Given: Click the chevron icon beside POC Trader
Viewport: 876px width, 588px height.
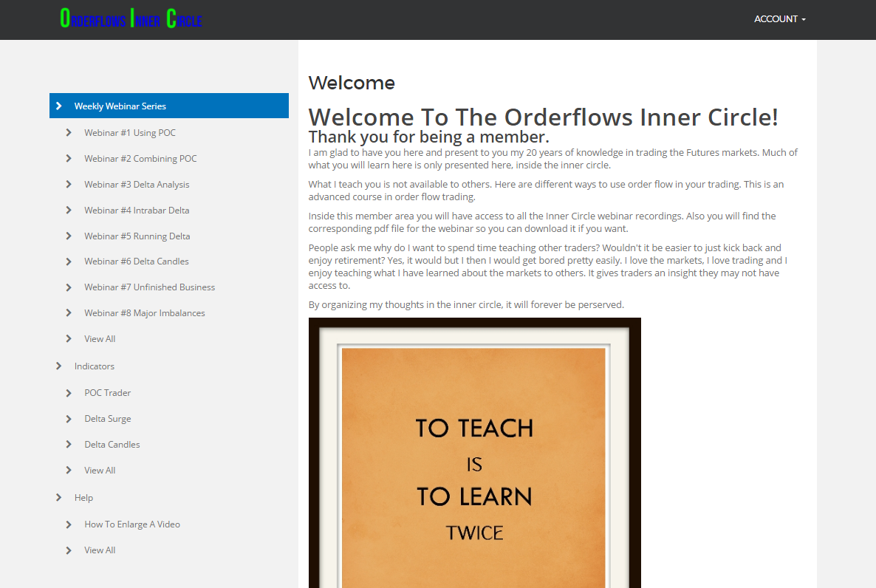Looking at the screenshot, I should point(69,393).
